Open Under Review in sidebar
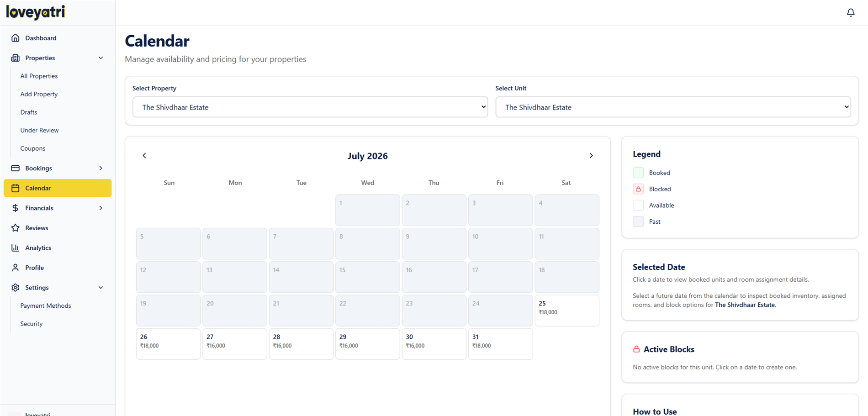The image size is (868, 416). coord(39,130)
